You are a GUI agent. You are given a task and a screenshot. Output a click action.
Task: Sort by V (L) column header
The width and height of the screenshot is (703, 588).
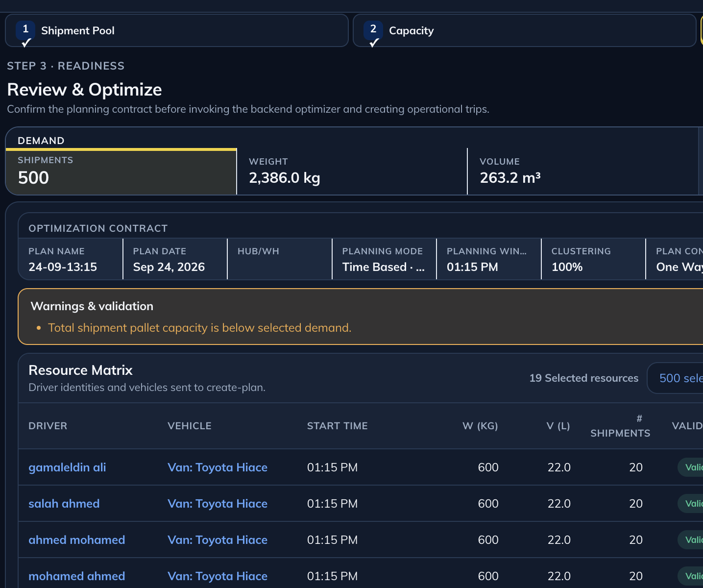pos(558,426)
